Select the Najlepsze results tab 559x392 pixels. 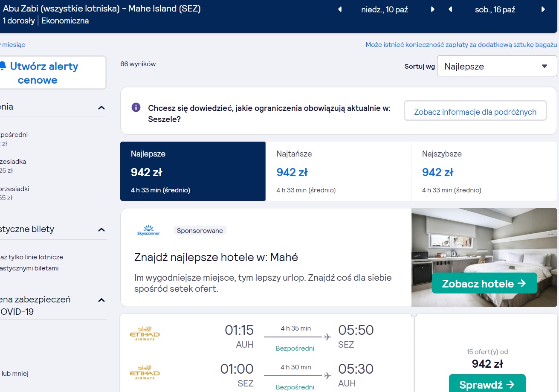tap(193, 171)
